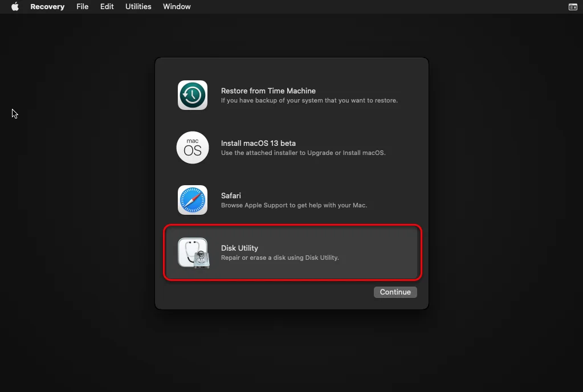Image resolution: width=583 pixels, height=392 pixels.
Task: Open the keyboard input menu icon
Action: coord(573,7)
